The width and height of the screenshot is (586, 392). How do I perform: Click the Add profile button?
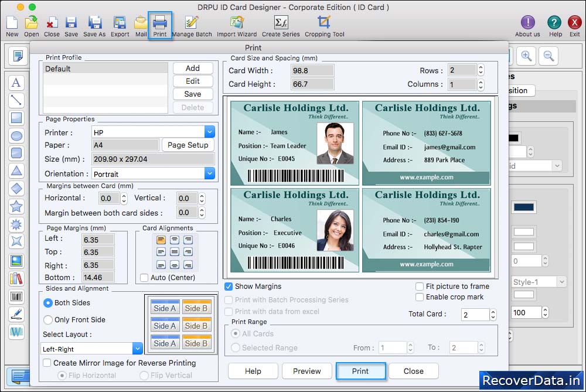[x=193, y=68]
